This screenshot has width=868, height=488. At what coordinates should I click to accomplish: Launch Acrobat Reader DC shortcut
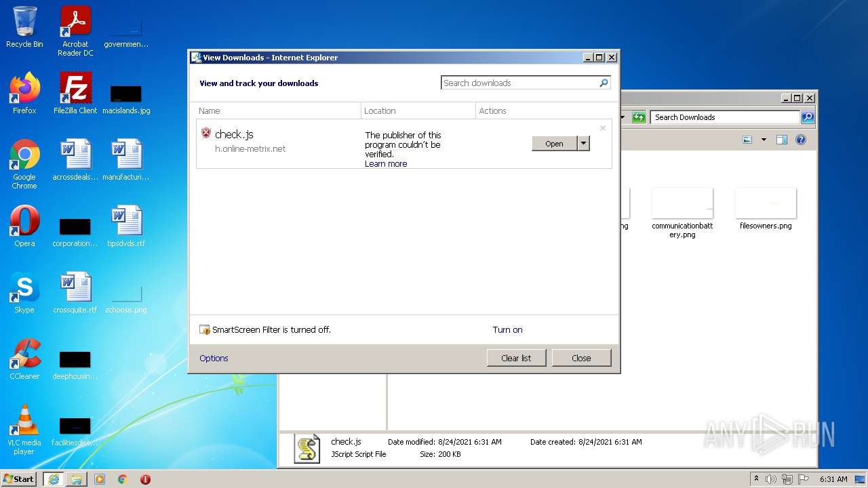75,31
